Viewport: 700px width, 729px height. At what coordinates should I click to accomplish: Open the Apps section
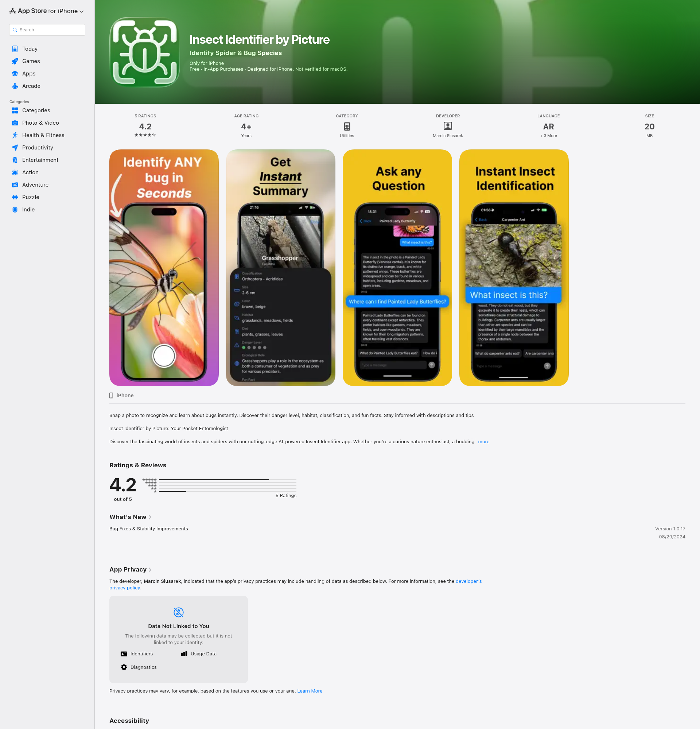click(x=47, y=74)
